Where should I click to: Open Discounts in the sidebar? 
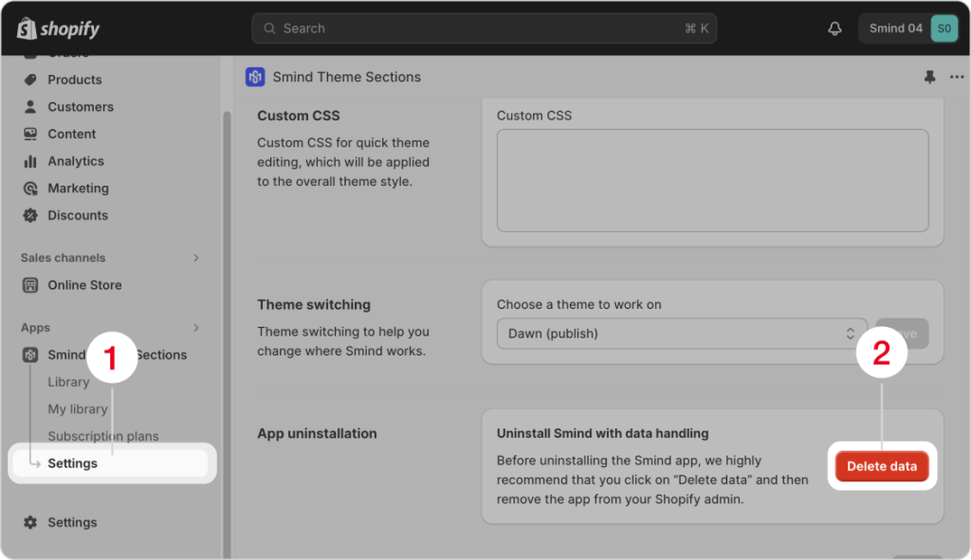pyautogui.click(x=78, y=216)
